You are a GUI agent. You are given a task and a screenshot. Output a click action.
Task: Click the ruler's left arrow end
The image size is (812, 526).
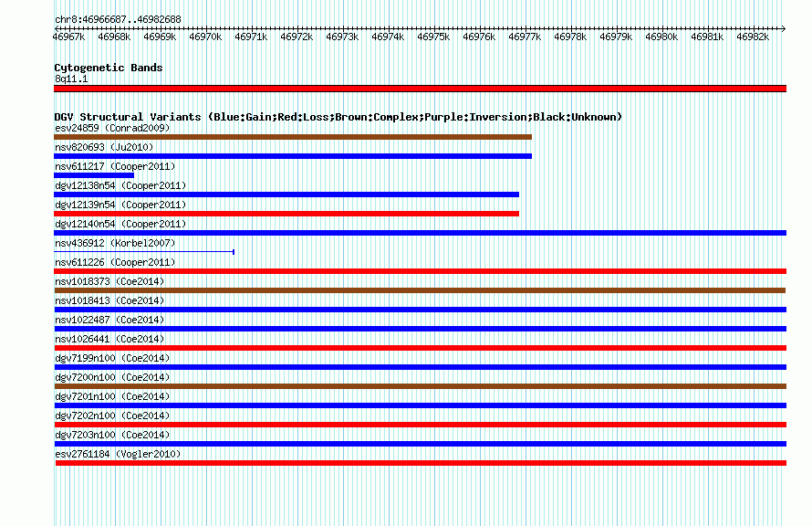[57, 28]
